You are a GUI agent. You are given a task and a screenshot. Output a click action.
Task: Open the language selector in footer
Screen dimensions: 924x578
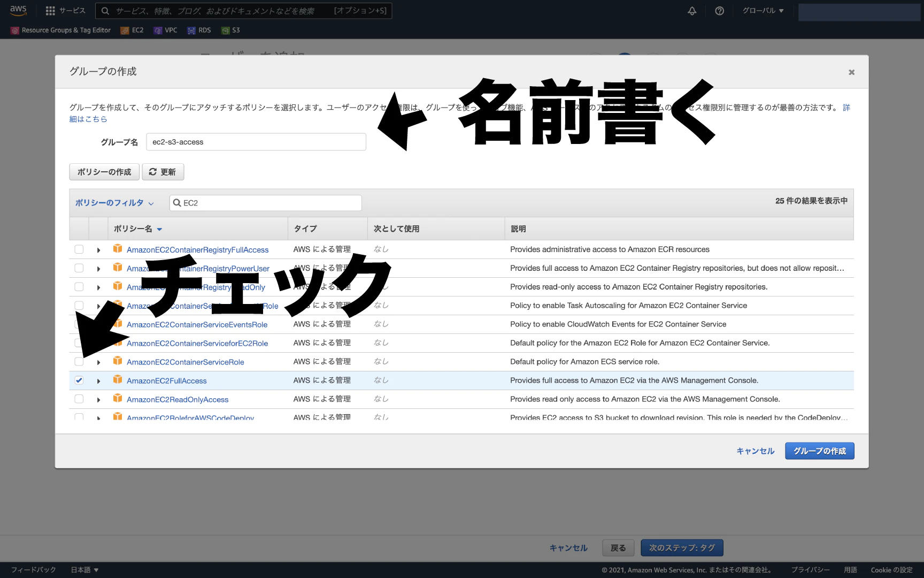click(84, 570)
